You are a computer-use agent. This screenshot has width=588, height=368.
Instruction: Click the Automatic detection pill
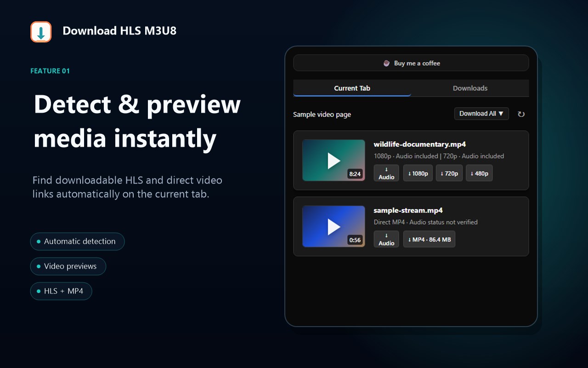[77, 241]
